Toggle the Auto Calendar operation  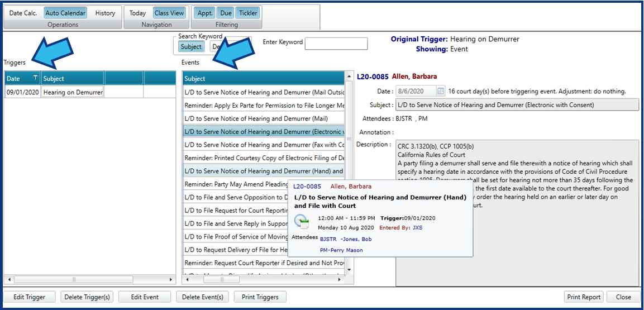[x=66, y=13]
